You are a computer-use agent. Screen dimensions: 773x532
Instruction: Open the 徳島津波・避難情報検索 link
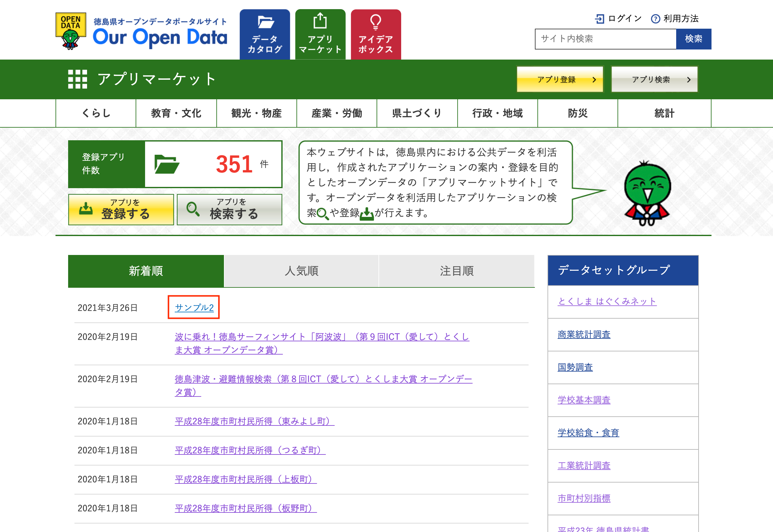point(324,386)
